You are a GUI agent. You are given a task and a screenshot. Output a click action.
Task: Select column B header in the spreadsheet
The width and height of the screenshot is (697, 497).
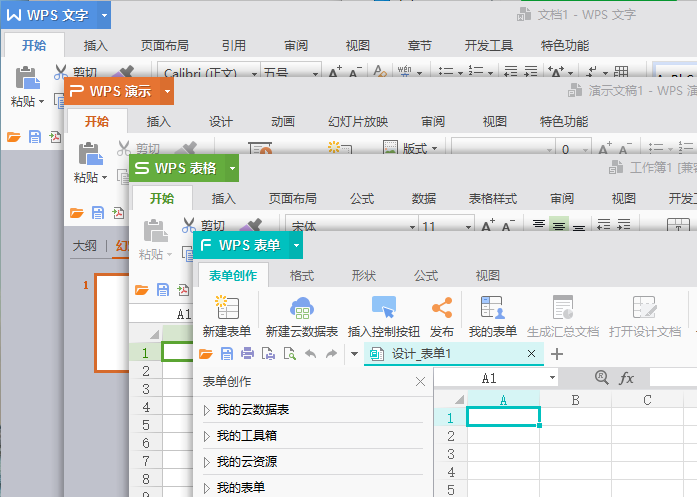pyautogui.click(x=575, y=400)
